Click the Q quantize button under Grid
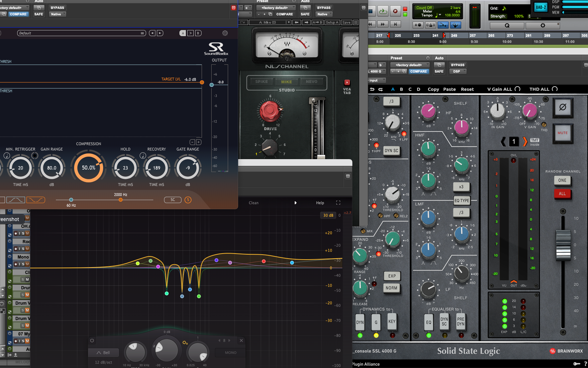 coord(507,25)
